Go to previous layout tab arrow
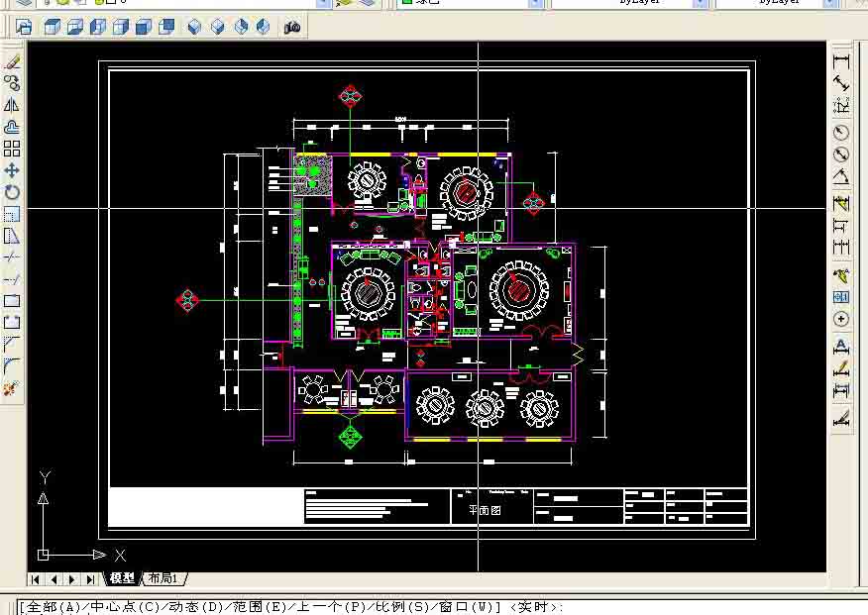The width and height of the screenshot is (868, 615). tap(54, 579)
